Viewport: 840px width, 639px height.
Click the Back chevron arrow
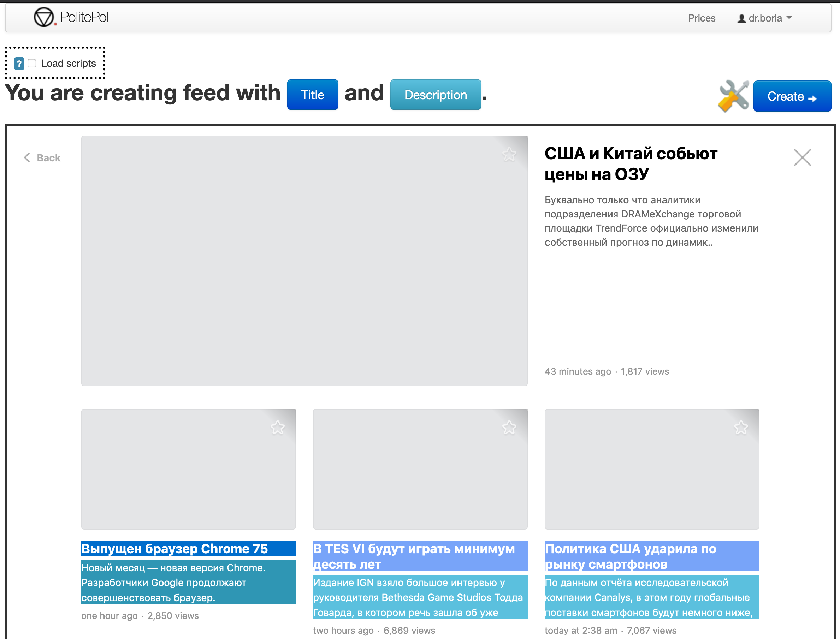[27, 157]
